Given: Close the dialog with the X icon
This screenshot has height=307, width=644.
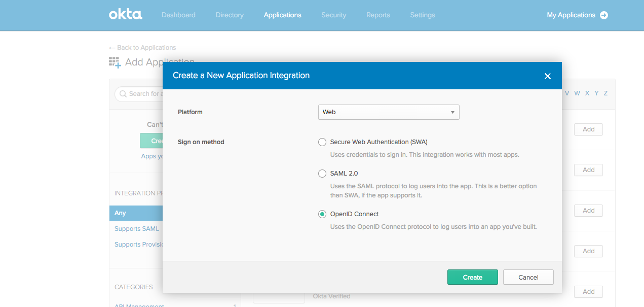Looking at the screenshot, I should [x=547, y=76].
